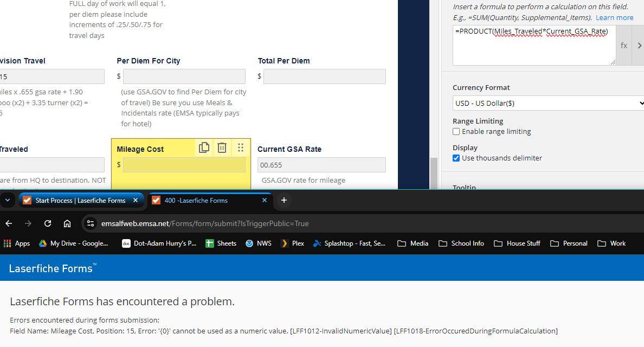Open My Drive - Google bookmark
The height and width of the screenshot is (347, 644).
click(74, 243)
